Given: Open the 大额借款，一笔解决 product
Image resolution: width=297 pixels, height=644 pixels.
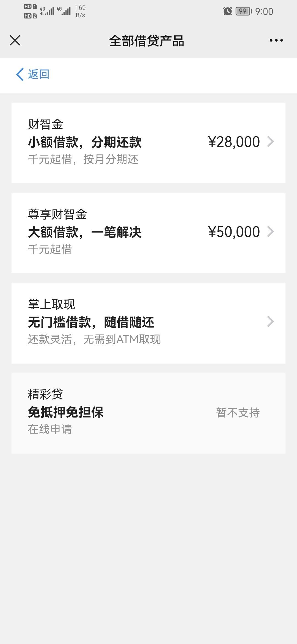Looking at the screenshot, I should [85, 232].
